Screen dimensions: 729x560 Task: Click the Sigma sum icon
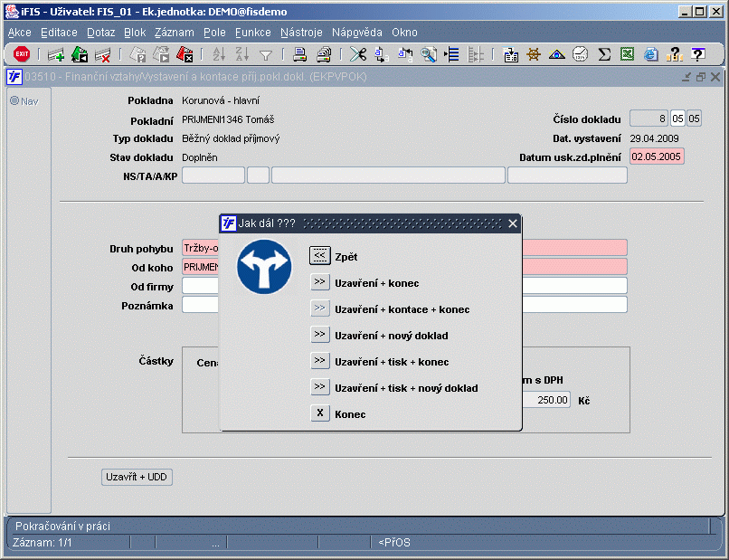(604, 54)
